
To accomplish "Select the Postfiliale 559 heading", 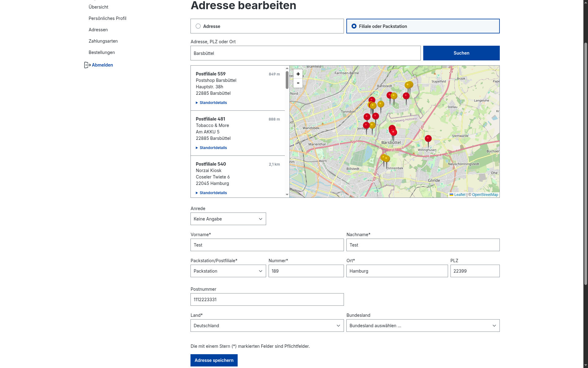I will (211, 74).
